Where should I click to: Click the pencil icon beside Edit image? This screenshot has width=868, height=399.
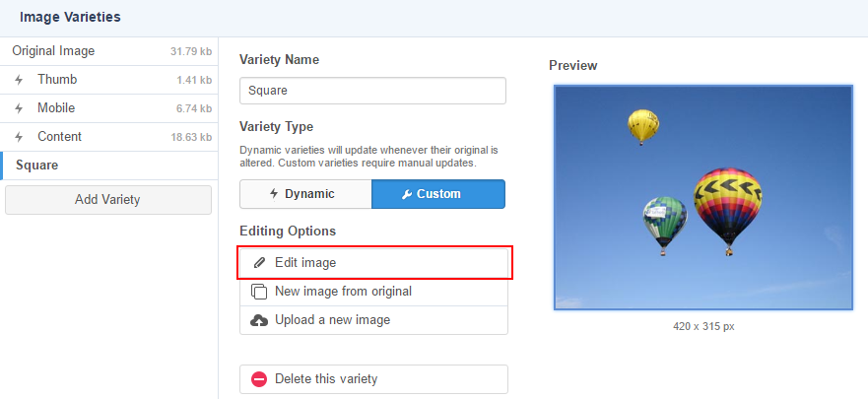(x=259, y=262)
